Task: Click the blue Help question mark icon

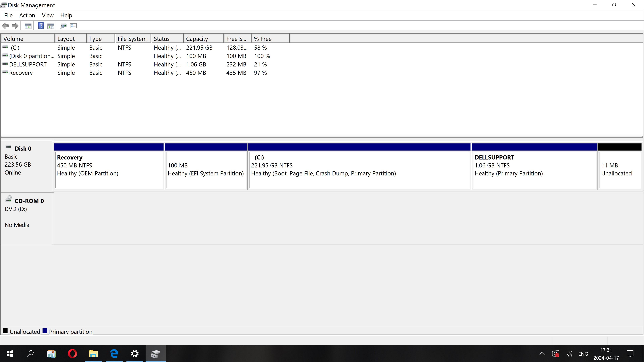Action: point(41,26)
